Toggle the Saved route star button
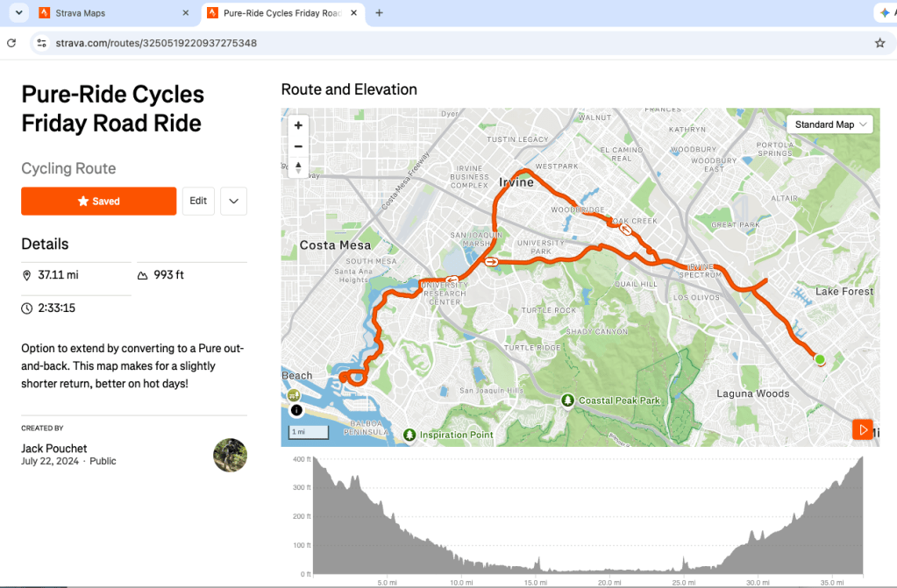Viewport: 897px width, 588px height. 99,202
